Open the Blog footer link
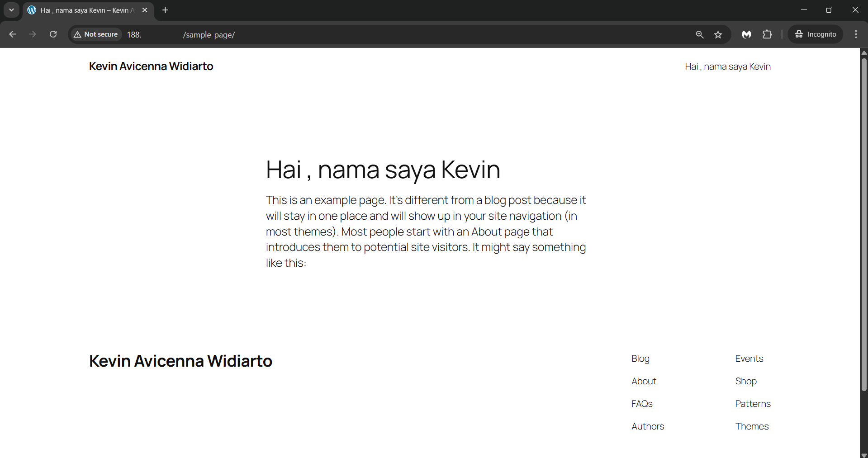 (x=640, y=359)
